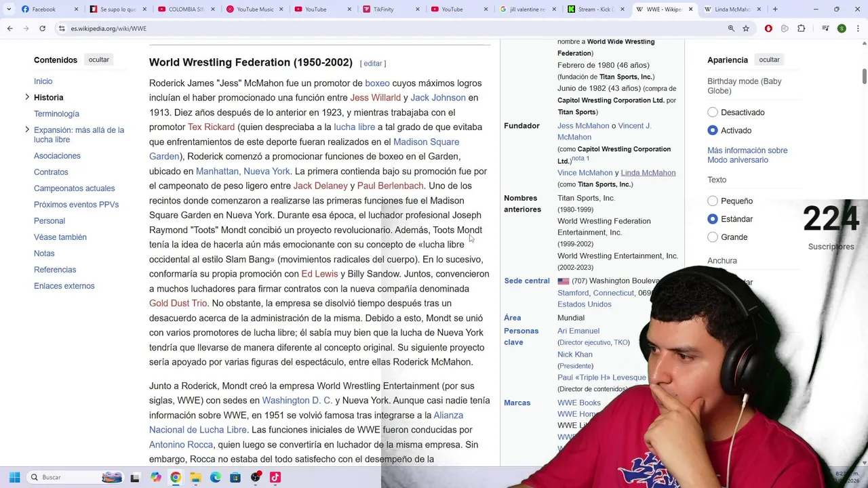
Task: Switch to the Stream - Kick tab
Action: [x=596, y=9]
